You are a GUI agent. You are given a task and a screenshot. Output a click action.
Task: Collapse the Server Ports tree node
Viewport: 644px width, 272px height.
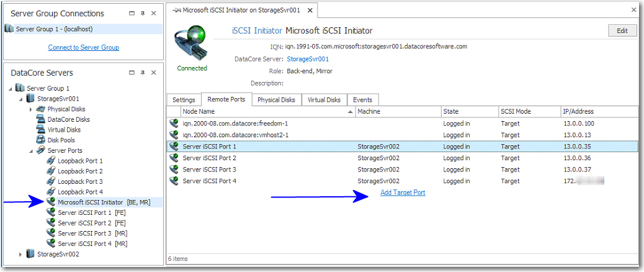[31, 150]
